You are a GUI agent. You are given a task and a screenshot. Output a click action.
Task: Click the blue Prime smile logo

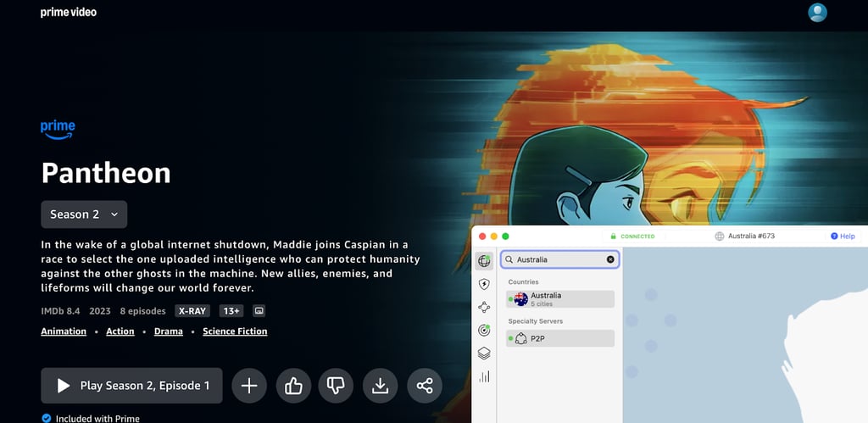click(58, 130)
